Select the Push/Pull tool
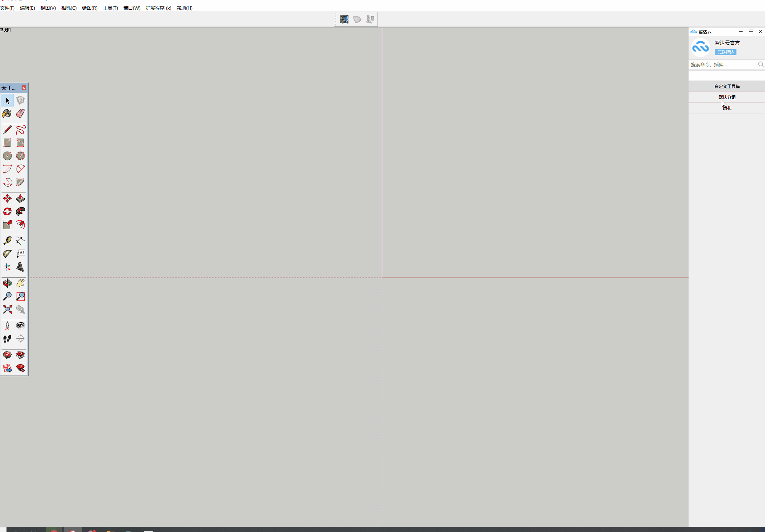 (x=20, y=198)
